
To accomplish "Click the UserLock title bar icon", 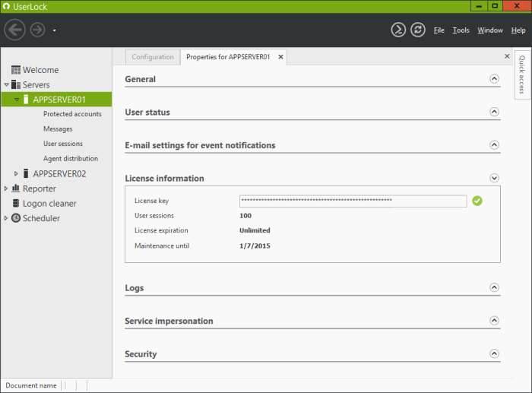I will click(x=6, y=6).
